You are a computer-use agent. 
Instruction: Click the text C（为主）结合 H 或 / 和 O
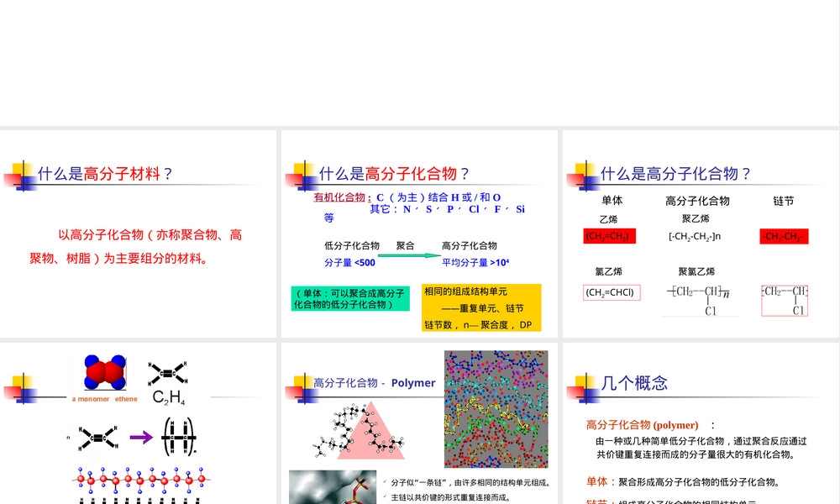tap(438, 197)
